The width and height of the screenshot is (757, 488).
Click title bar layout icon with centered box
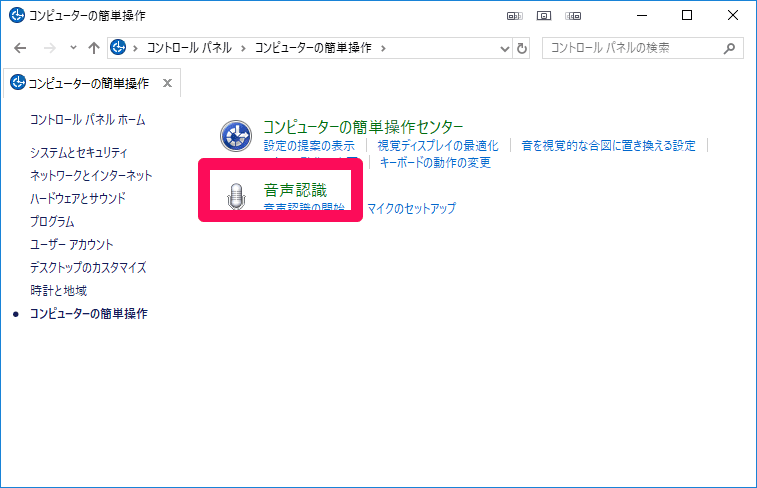click(544, 16)
